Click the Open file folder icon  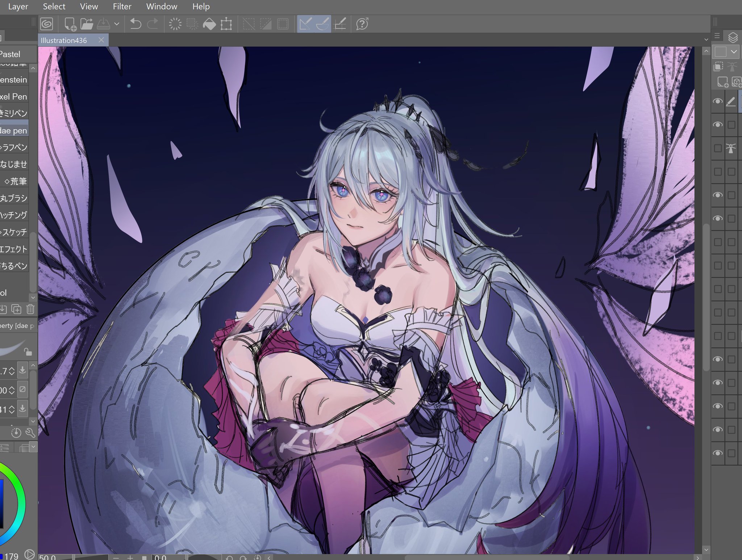click(x=87, y=24)
